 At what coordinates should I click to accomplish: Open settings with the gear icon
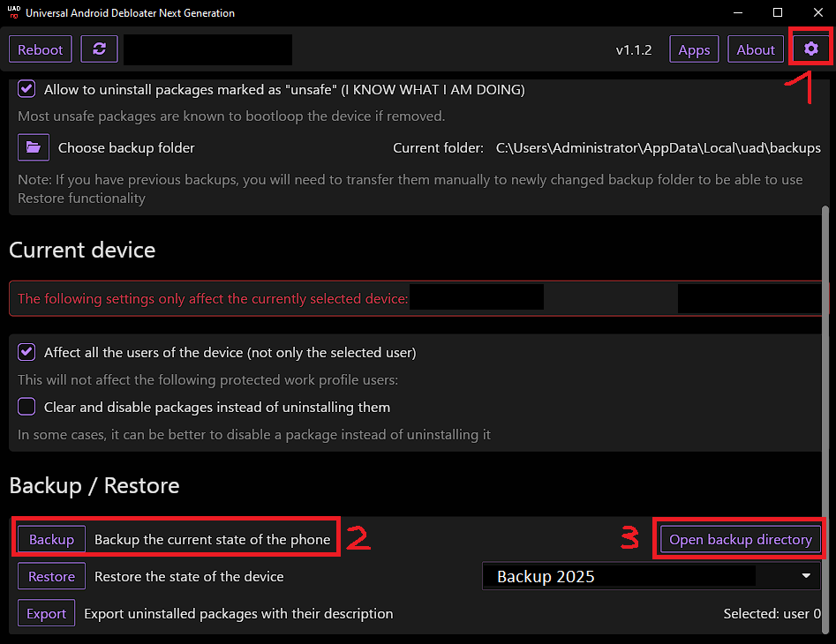[x=810, y=49]
